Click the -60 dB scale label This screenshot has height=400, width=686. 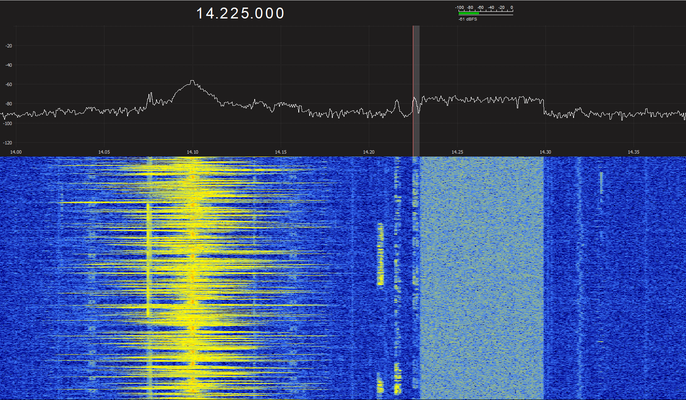pos(9,84)
